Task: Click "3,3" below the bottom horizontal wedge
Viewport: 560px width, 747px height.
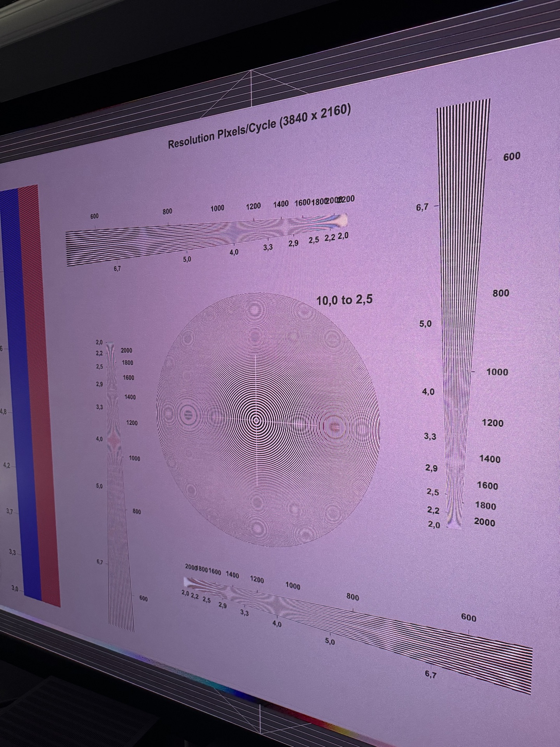Action: pyautogui.click(x=244, y=614)
